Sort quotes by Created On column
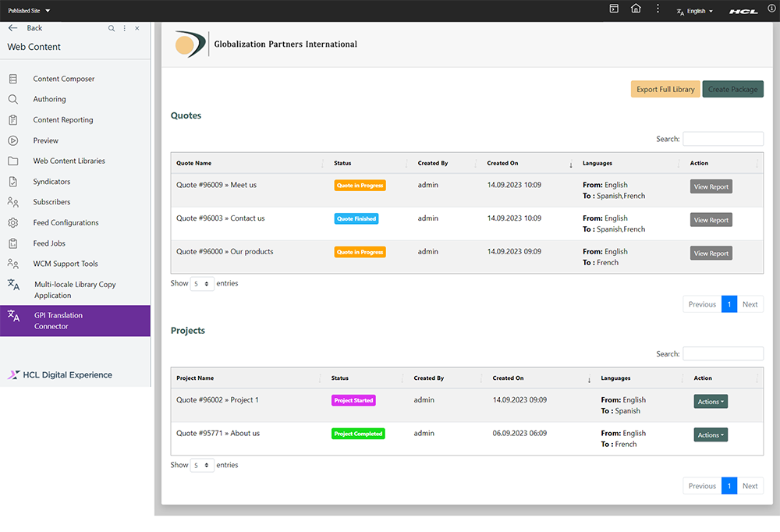 coord(530,163)
